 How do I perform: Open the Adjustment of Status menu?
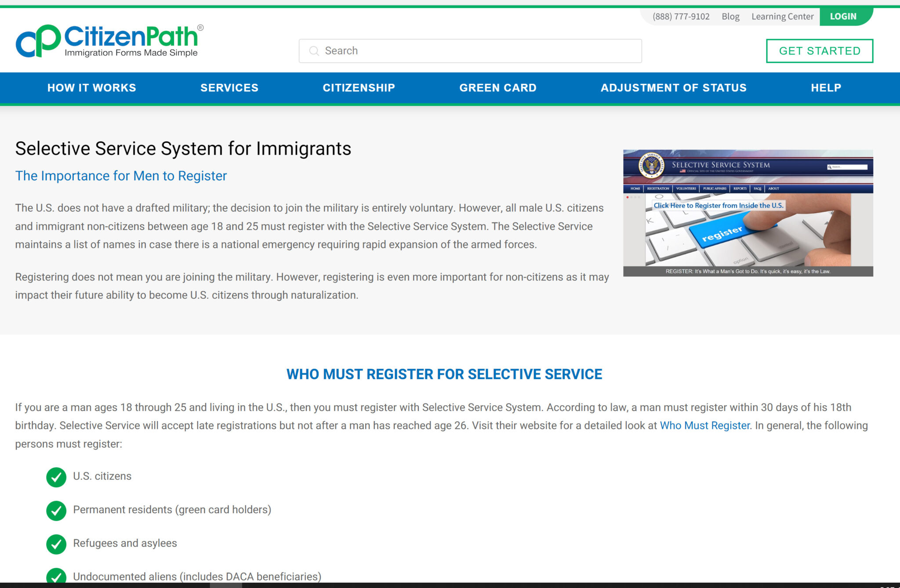[674, 88]
